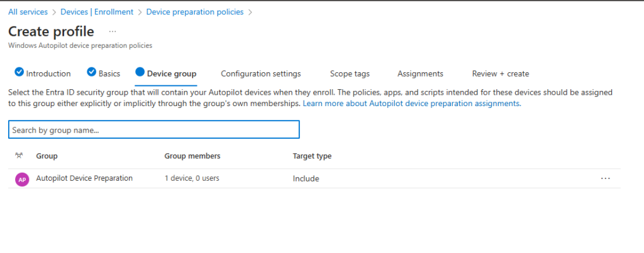Click the completed Basics step checkmark icon

[x=91, y=73]
